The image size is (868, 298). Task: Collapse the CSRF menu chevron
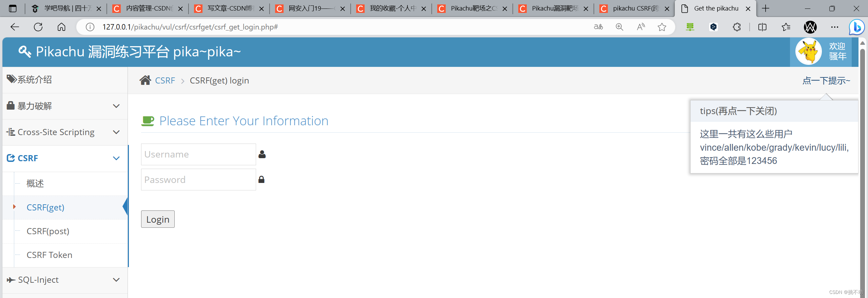click(116, 159)
